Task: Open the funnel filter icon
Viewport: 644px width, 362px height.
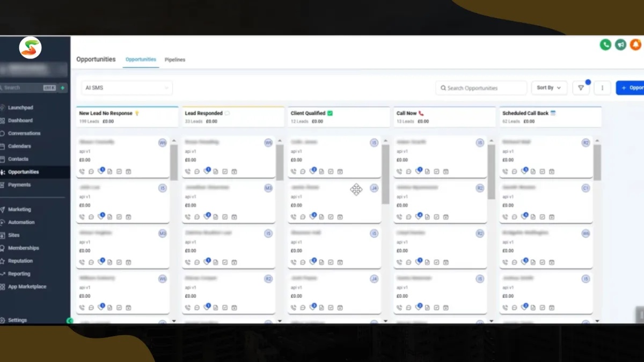Action: (581, 88)
